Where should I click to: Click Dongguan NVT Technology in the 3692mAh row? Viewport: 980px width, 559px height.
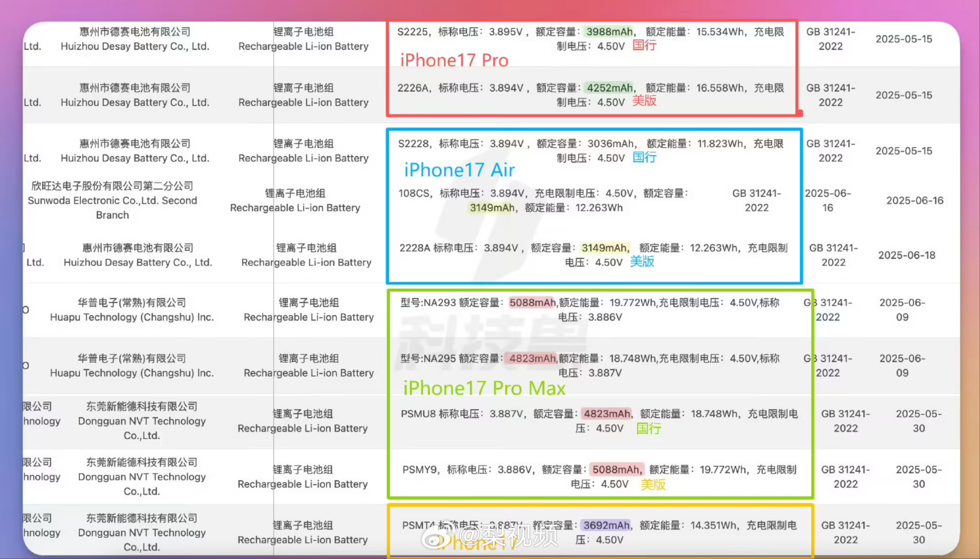142,533
